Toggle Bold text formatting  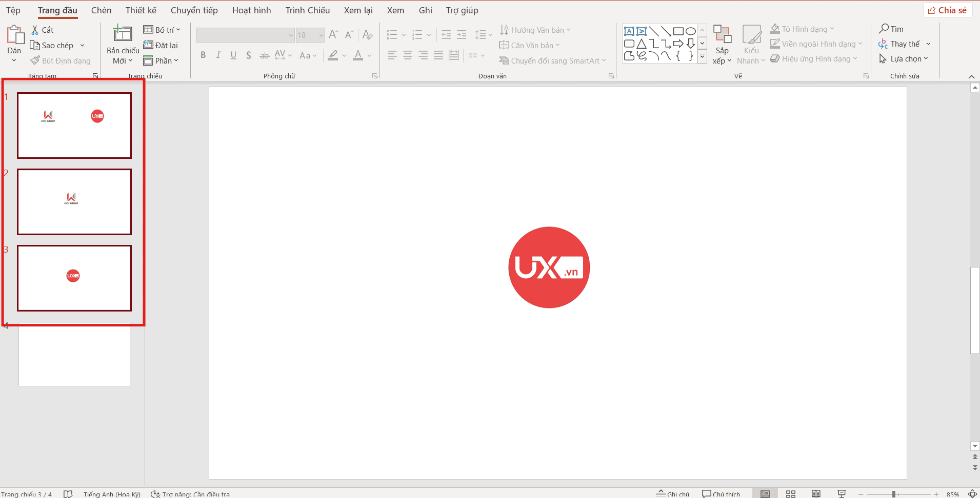click(x=203, y=55)
